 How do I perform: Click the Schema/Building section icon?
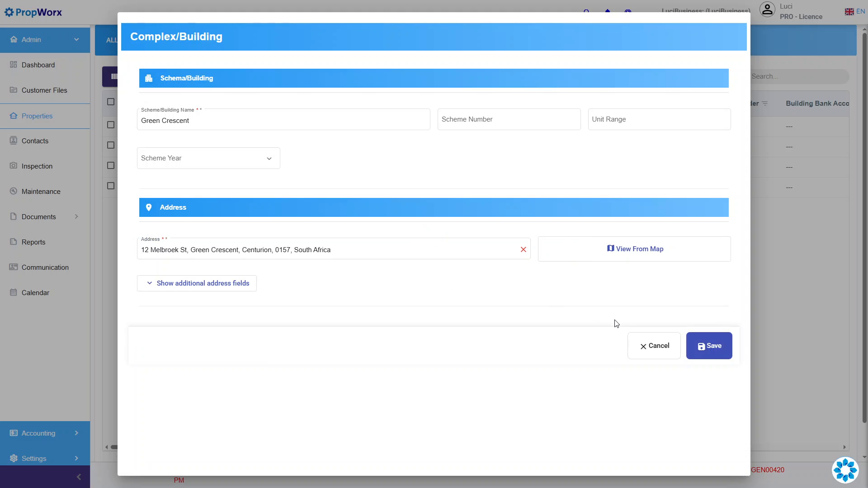click(149, 78)
